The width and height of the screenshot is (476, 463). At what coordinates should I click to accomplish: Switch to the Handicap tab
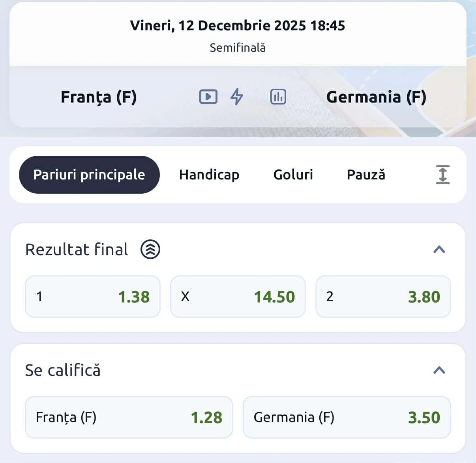[209, 175]
